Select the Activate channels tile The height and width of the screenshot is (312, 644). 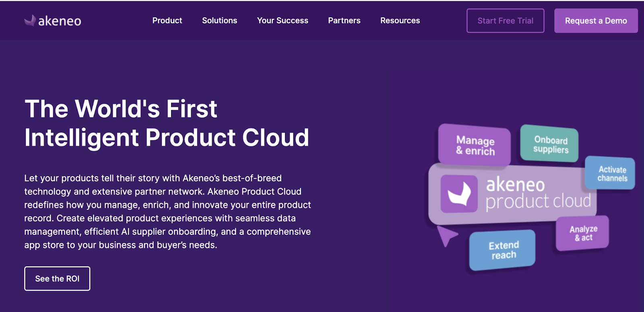[x=612, y=174]
